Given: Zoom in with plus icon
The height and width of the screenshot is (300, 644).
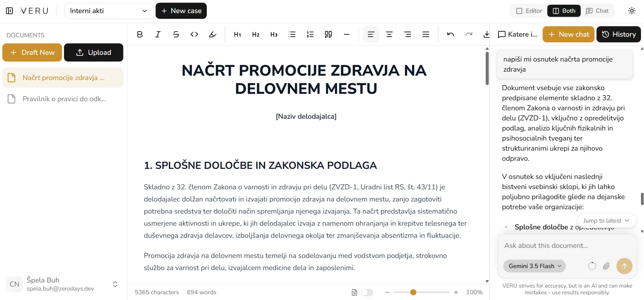Looking at the screenshot, I should (x=456, y=292).
